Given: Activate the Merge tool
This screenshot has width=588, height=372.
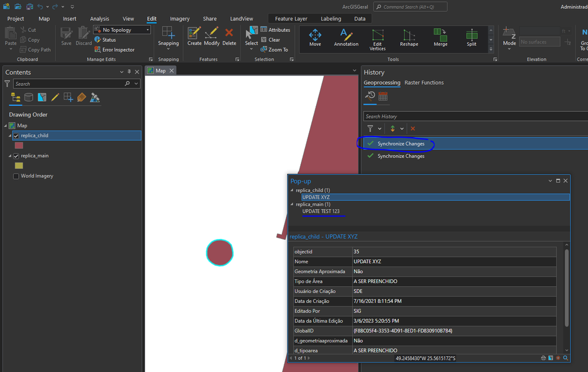Looking at the screenshot, I should [440, 38].
